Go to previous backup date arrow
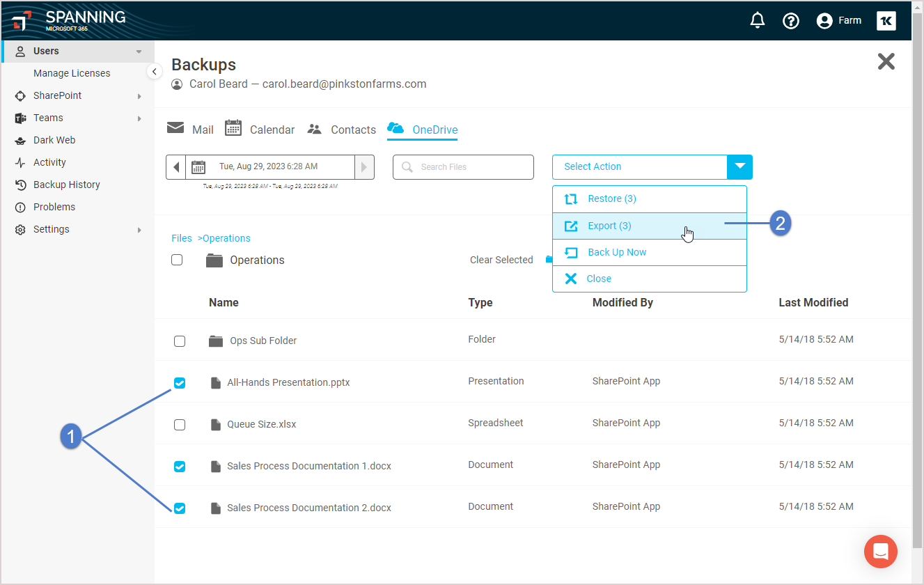Screen dimensions: 924x585 176,167
